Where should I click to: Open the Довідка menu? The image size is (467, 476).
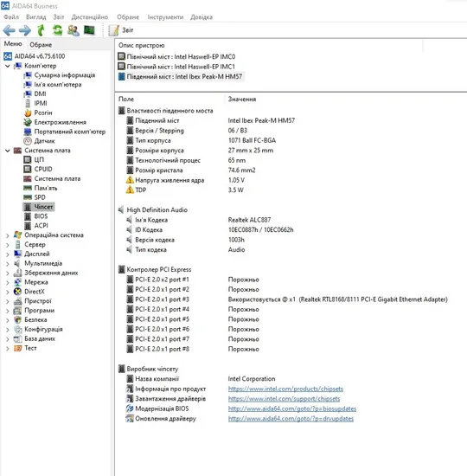(x=202, y=17)
